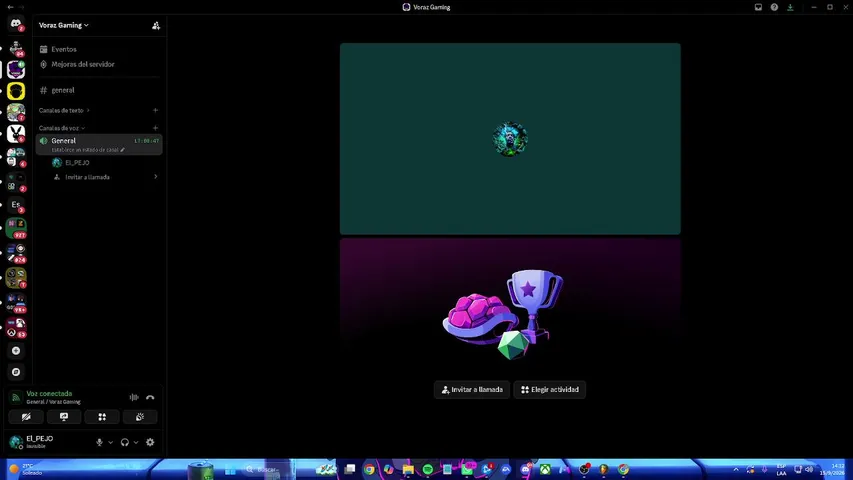
Task: Click Voz conectada status link
Action: (49, 393)
